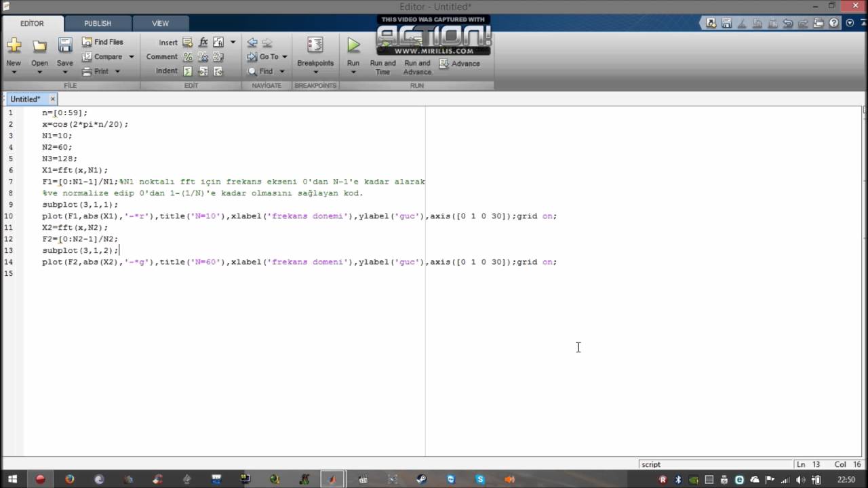
Task: Click the Comment percent icon
Action: 188,57
